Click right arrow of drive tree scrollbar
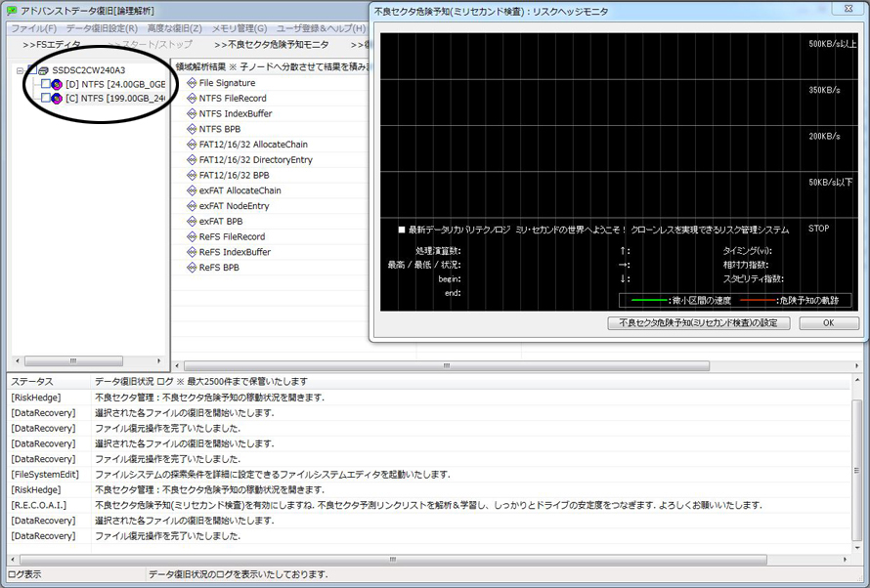Image resolution: width=870 pixels, height=588 pixels. coord(159,360)
